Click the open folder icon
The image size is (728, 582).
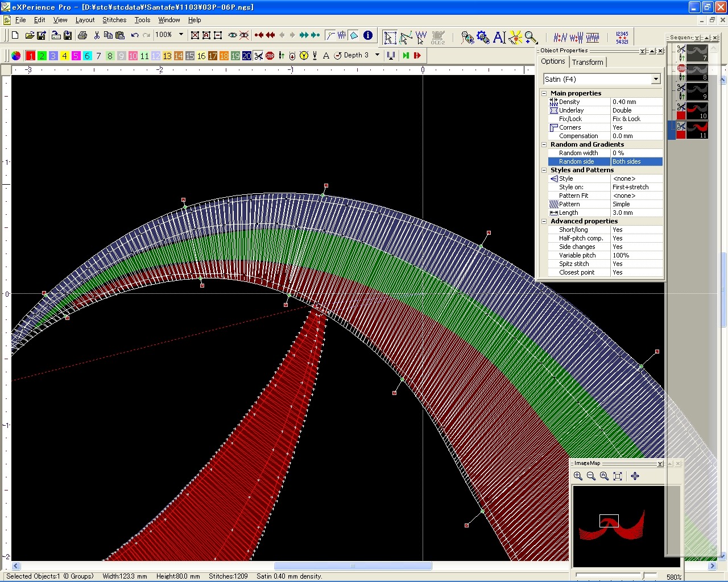coord(30,35)
